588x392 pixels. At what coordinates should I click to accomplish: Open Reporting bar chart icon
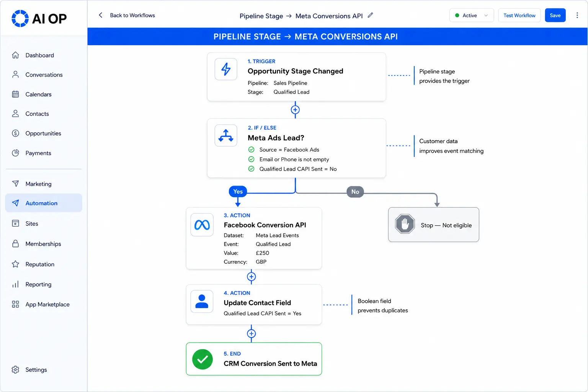(x=15, y=284)
